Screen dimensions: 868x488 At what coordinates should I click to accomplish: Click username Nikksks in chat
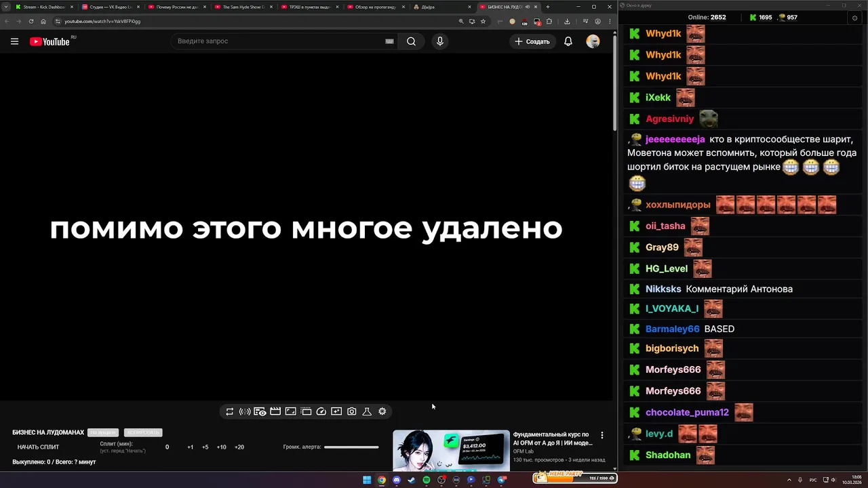[x=663, y=289]
